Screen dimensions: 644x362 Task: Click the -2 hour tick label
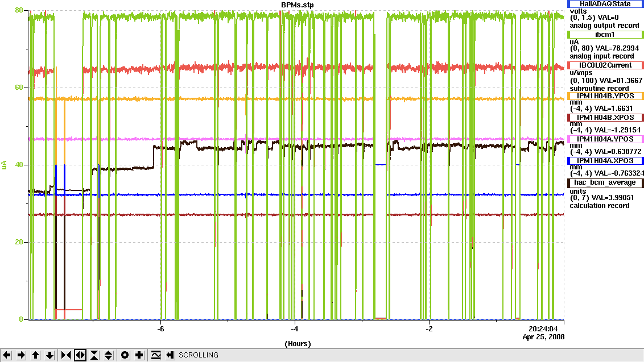click(x=429, y=328)
